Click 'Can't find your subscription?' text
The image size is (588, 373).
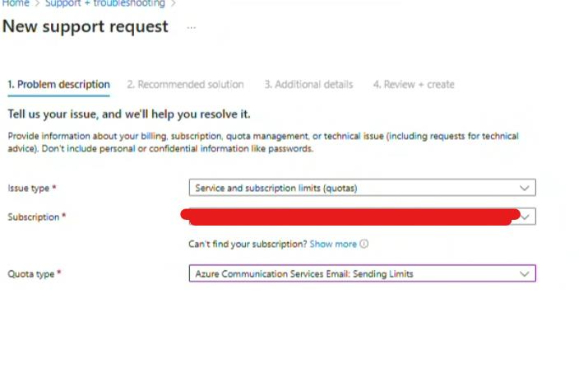coord(248,245)
